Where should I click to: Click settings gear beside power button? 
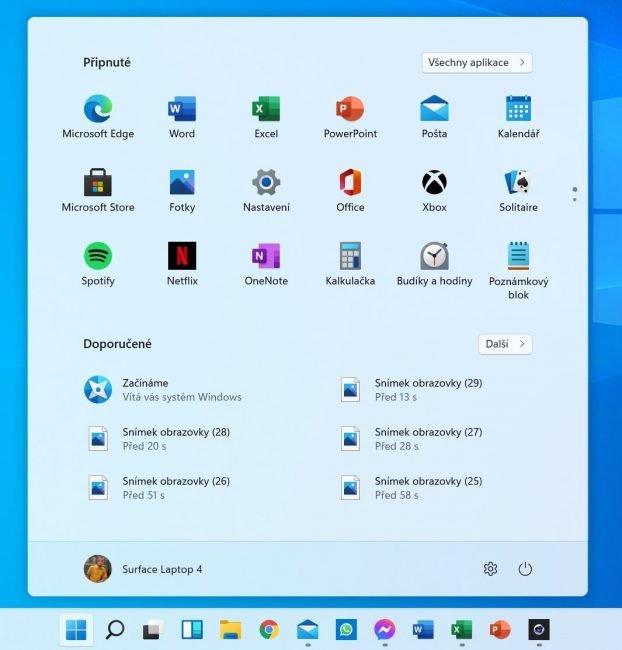tap(490, 569)
